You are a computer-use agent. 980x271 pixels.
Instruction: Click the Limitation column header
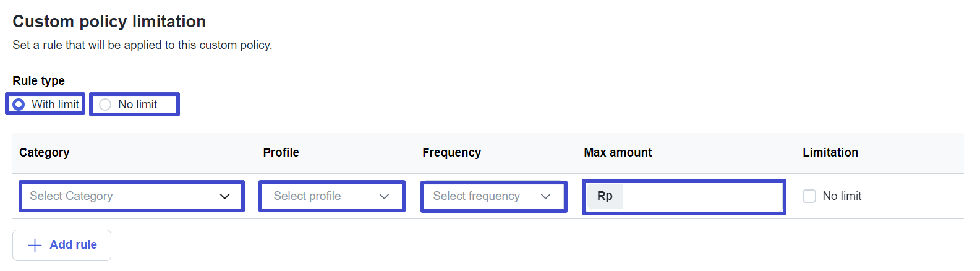tap(830, 153)
